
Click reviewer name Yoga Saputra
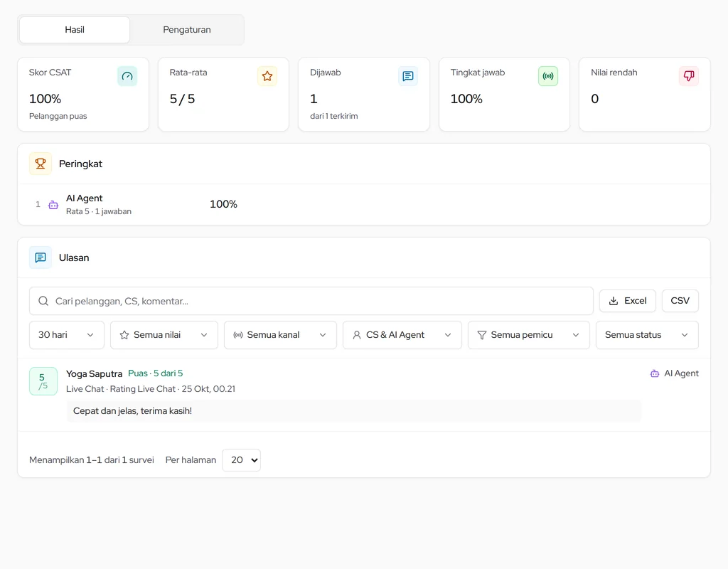95,374
